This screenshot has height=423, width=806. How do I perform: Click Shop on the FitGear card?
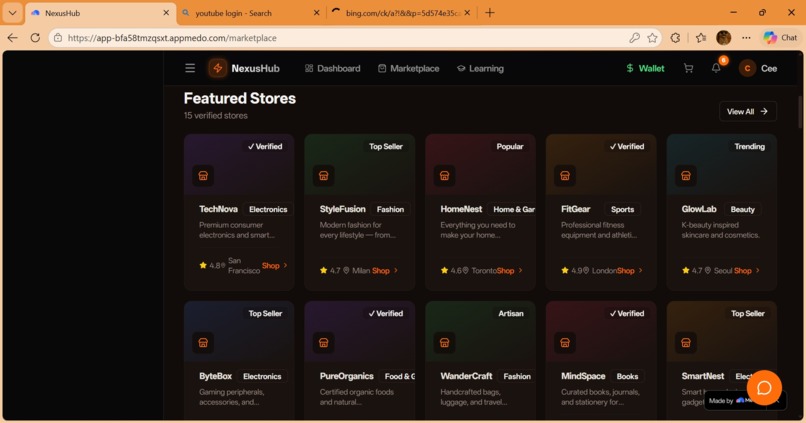click(629, 271)
